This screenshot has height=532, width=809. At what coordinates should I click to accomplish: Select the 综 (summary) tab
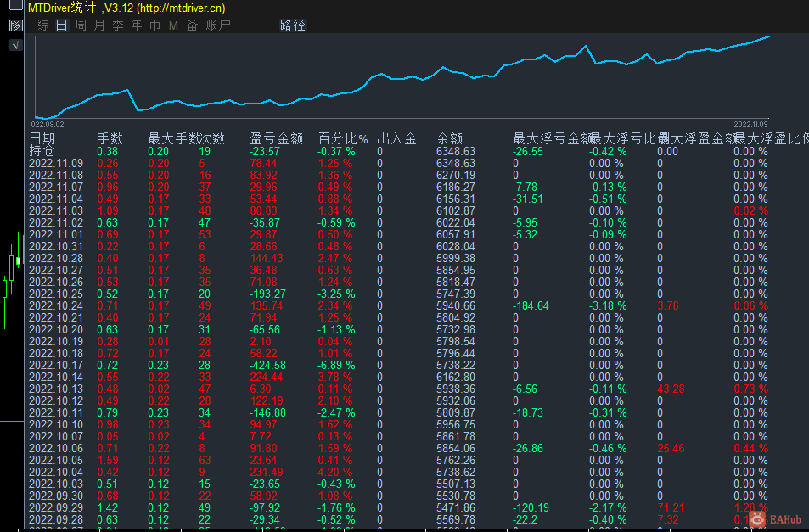coord(42,25)
